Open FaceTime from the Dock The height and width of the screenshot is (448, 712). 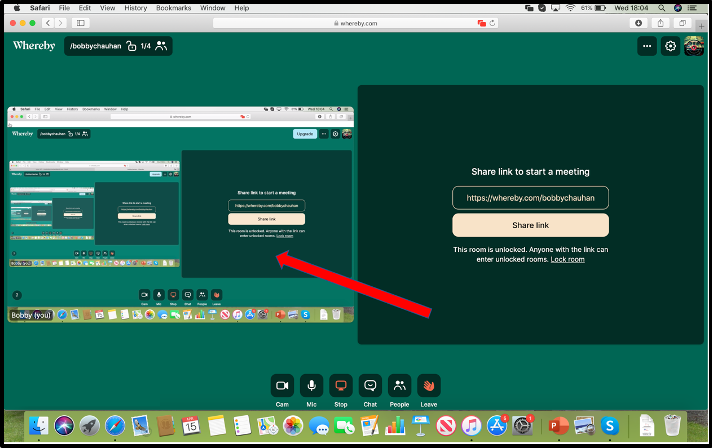344,426
